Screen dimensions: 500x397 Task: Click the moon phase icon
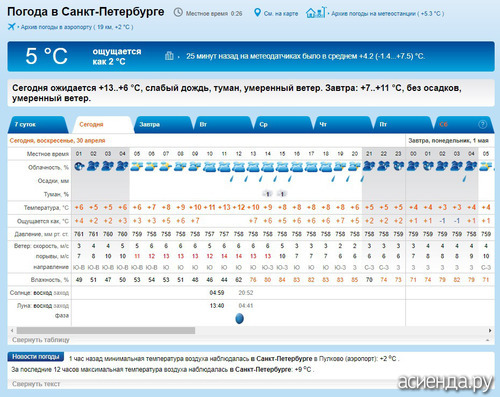[x=239, y=318]
